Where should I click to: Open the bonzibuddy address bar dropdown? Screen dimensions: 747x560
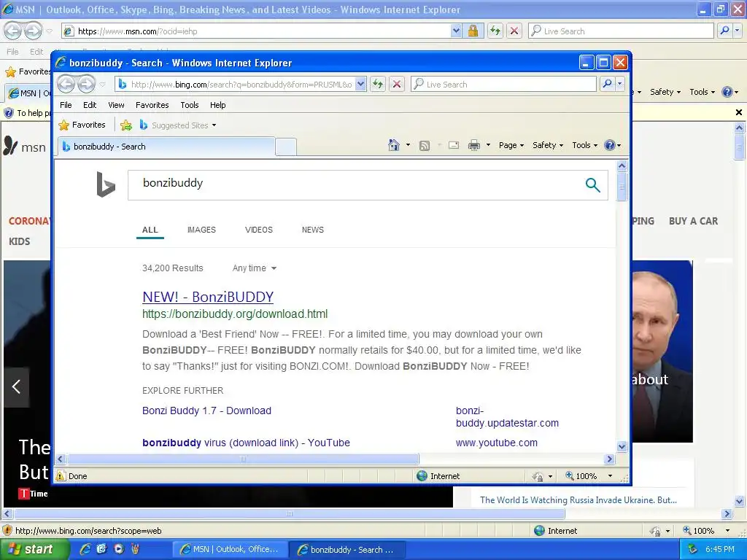[360, 85]
